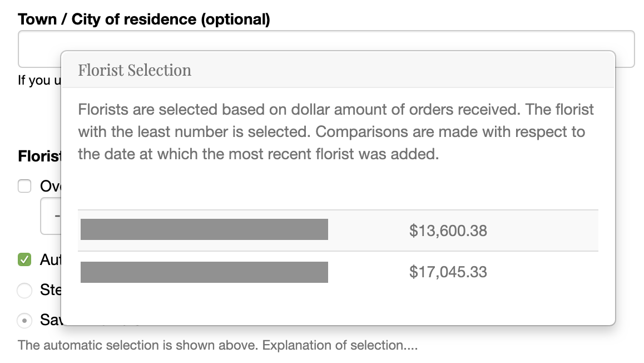The width and height of the screenshot is (644, 363).
Task: Click the "Ov…" checkbox label text
Action: (50, 186)
